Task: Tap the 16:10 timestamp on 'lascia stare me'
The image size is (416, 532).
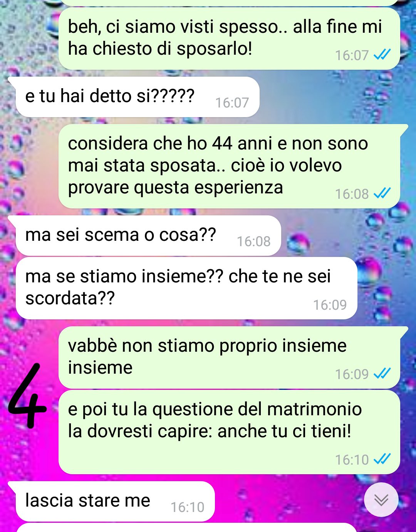Action: tap(187, 507)
